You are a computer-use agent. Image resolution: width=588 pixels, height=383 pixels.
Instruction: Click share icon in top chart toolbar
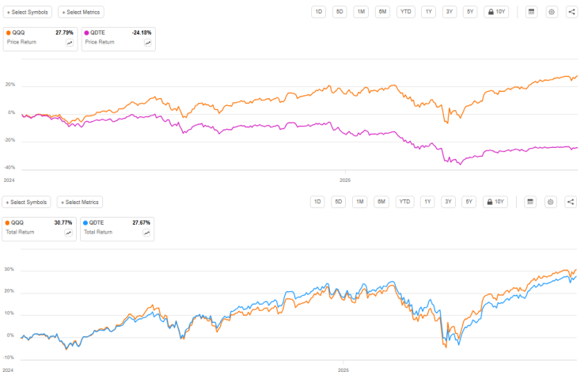(571, 12)
